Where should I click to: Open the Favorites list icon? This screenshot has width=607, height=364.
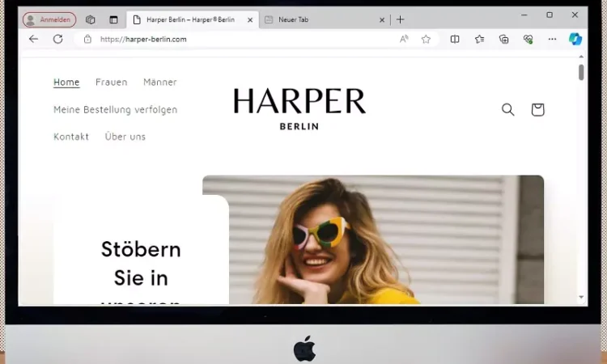click(x=480, y=39)
